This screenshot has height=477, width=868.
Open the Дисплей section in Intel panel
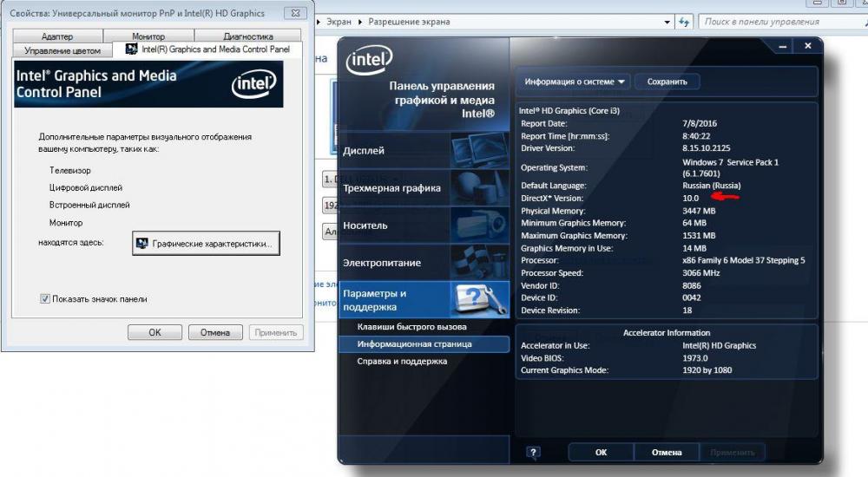point(424,151)
